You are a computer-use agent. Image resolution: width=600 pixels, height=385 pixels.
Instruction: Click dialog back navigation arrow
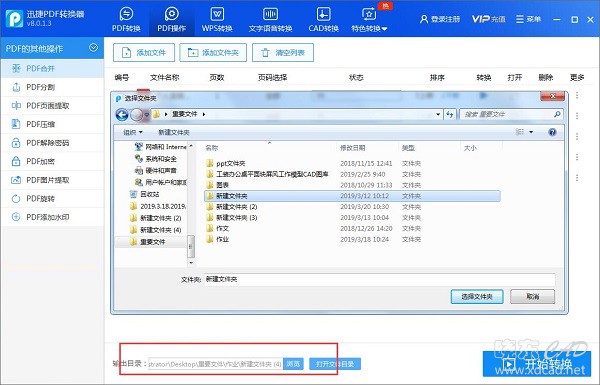click(122, 114)
